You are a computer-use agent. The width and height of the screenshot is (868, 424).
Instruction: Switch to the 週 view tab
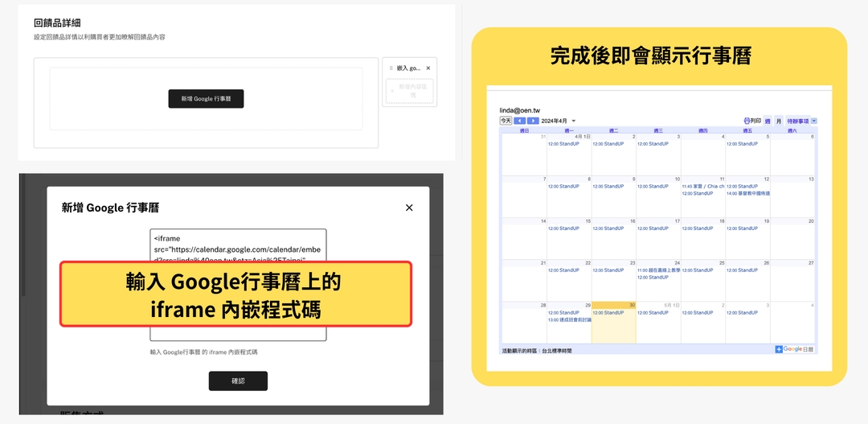click(x=767, y=121)
